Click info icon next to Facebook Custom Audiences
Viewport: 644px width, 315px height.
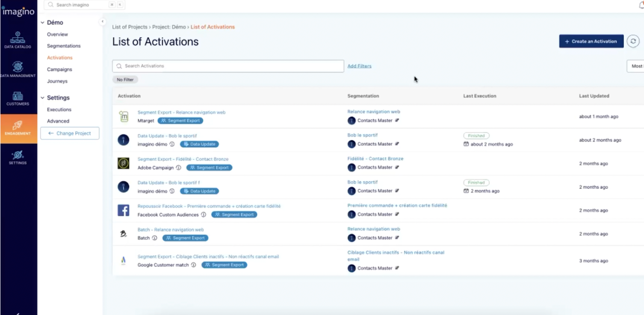click(204, 214)
